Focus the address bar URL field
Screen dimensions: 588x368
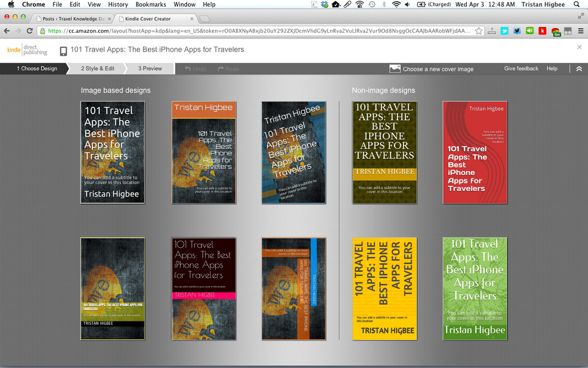pyautogui.click(x=259, y=31)
